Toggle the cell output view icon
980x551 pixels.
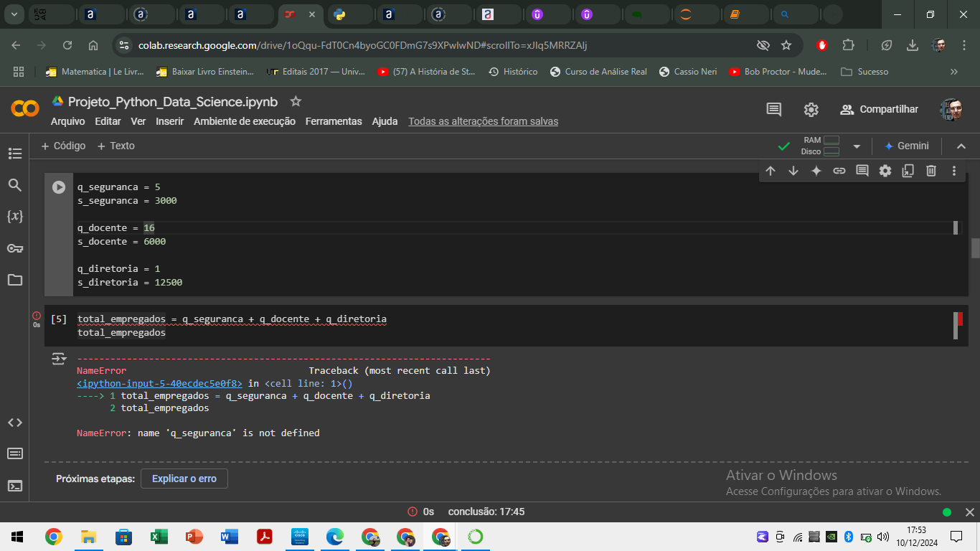[59, 359]
